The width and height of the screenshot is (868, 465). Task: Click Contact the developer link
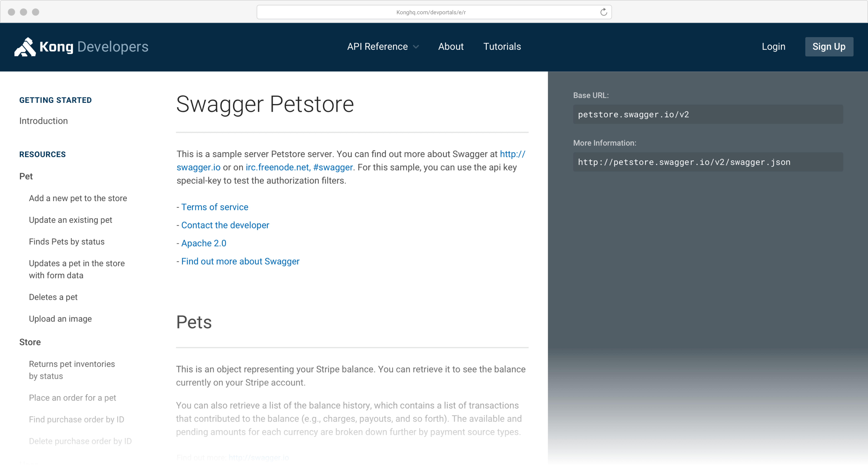coord(225,225)
